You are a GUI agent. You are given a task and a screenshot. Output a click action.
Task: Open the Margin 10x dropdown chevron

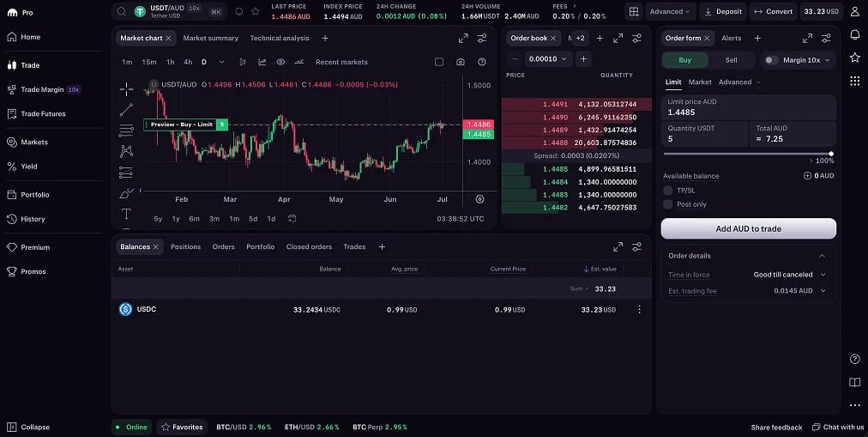coord(828,60)
